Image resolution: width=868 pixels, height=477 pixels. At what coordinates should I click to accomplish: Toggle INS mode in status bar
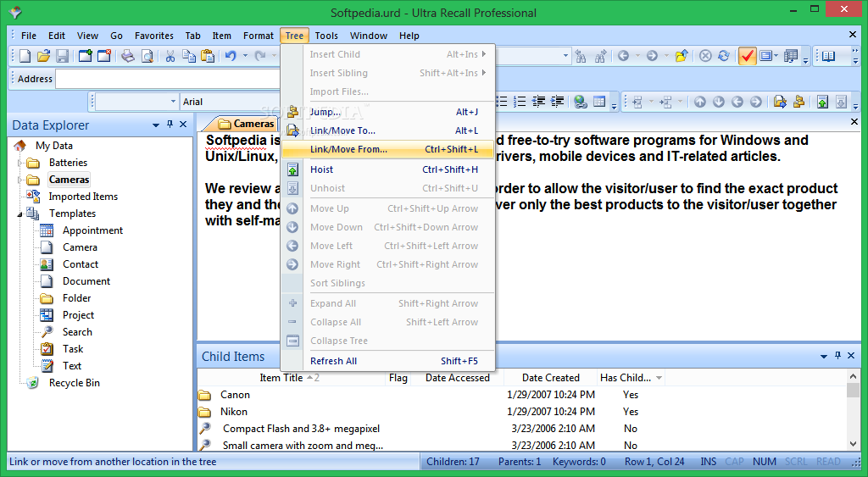click(708, 462)
